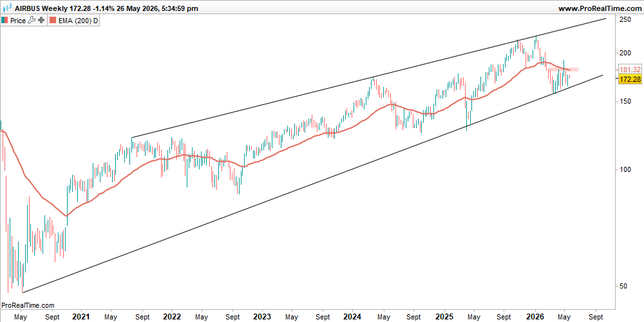Click the yellow 172.28 current price tag
This screenshot has width=644, height=322.
[630, 79]
